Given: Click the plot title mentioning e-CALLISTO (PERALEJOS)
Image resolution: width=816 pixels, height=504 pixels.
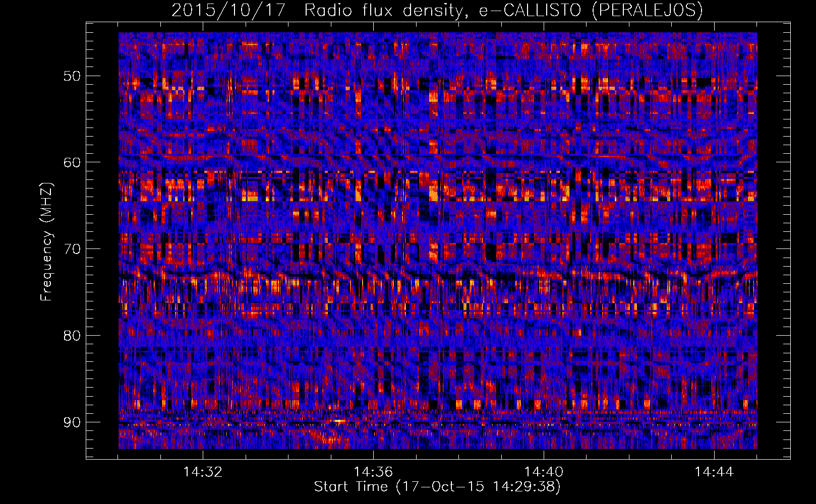Looking at the screenshot, I should click(x=437, y=10).
